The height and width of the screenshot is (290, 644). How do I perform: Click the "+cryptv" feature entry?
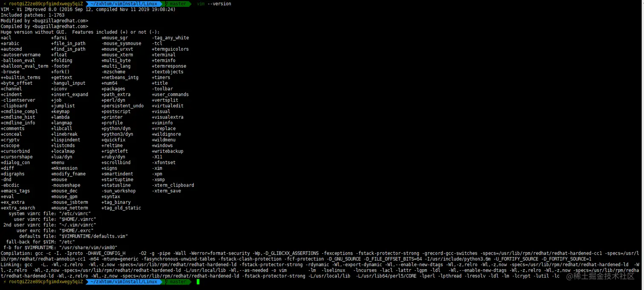pyautogui.click(x=10, y=140)
